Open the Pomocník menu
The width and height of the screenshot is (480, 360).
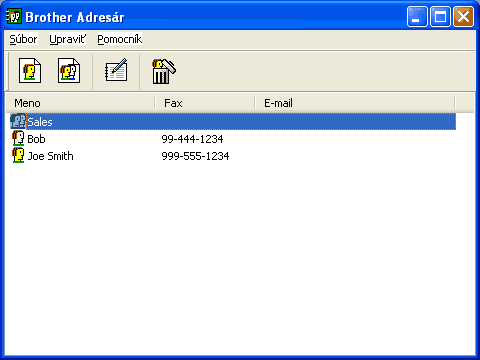click(x=120, y=39)
